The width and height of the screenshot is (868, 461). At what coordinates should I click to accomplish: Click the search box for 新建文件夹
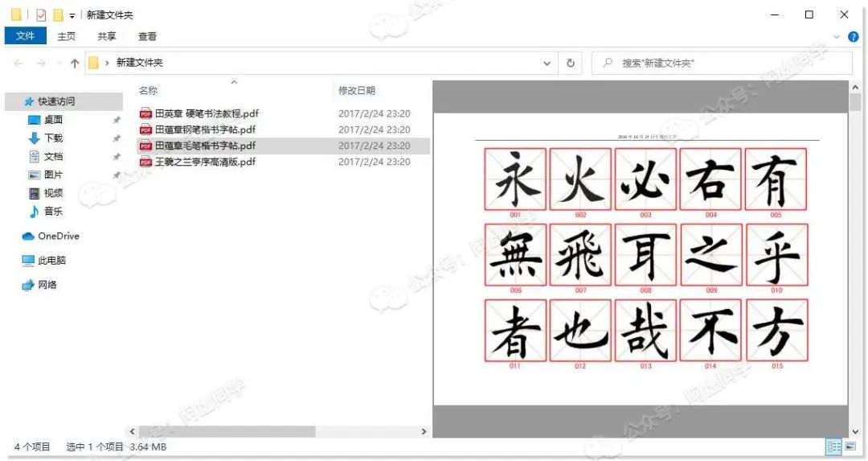pyautogui.click(x=722, y=64)
